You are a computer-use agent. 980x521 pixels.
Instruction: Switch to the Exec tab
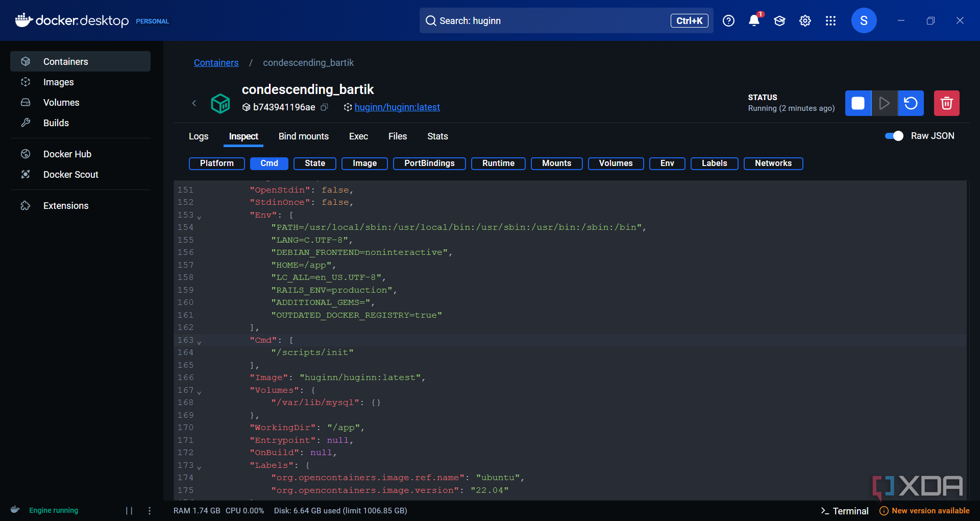(358, 136)
